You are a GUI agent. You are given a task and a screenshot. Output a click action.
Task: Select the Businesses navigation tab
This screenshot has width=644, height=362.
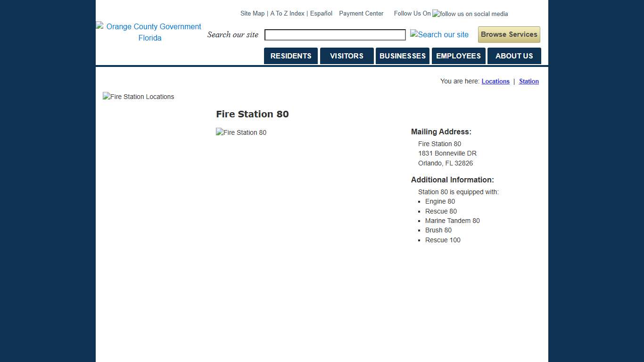pos(402,56)
